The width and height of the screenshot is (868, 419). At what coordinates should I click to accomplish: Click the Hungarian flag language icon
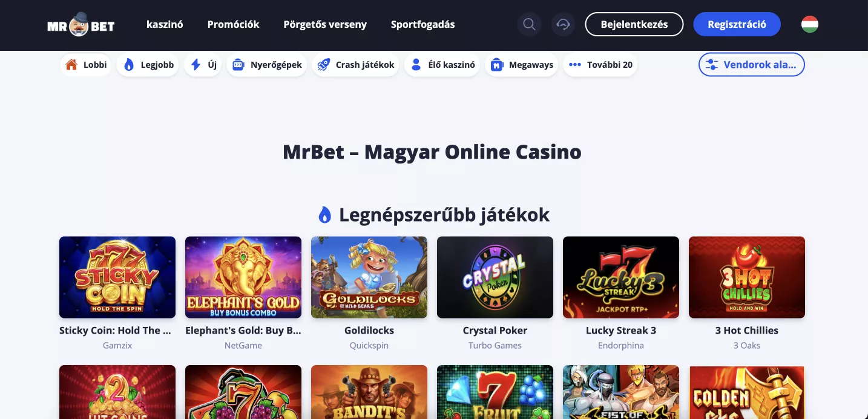(x=810, y=24)
